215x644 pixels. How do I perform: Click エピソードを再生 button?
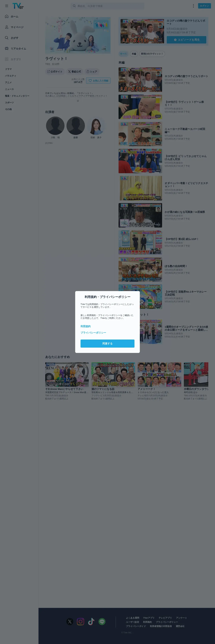(x=187, y=40)
